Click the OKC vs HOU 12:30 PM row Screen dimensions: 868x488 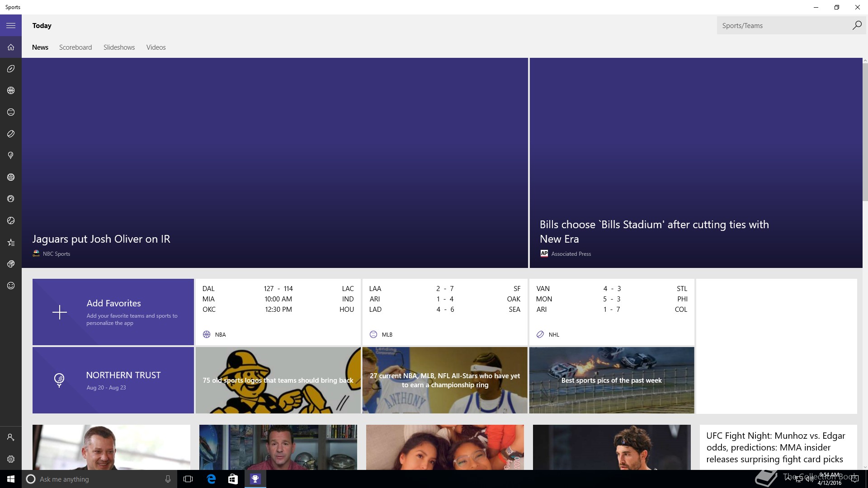[278, 310]
